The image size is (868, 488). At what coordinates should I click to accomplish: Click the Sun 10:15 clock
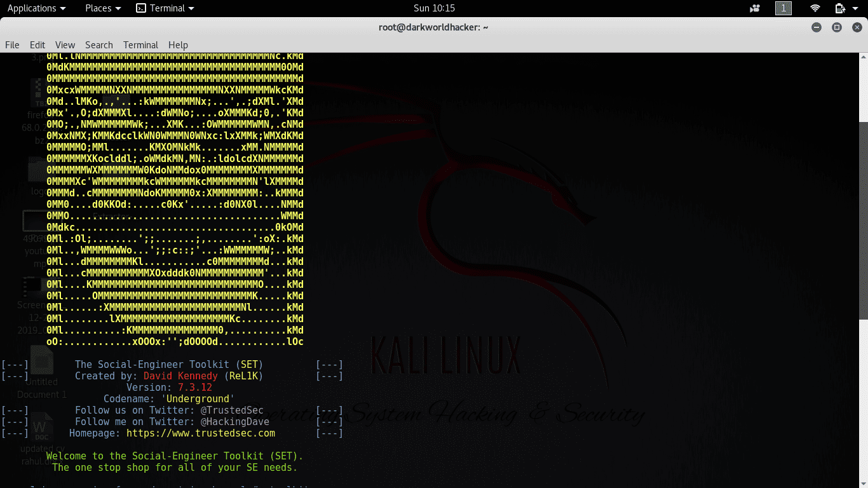(434, 8)
